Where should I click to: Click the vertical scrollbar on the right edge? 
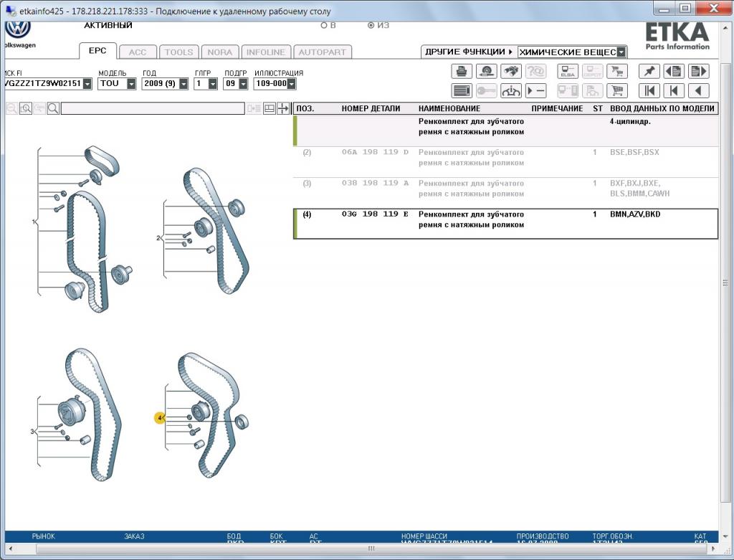(725, 283)
